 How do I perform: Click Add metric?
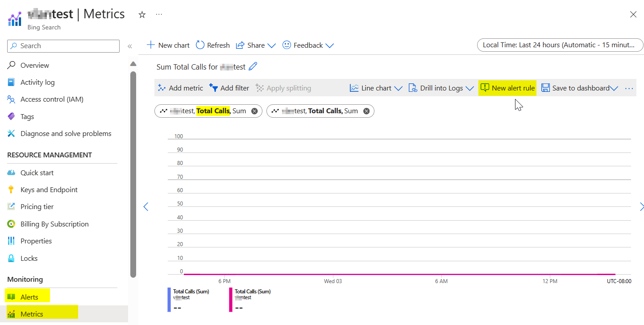click(180, 88)
